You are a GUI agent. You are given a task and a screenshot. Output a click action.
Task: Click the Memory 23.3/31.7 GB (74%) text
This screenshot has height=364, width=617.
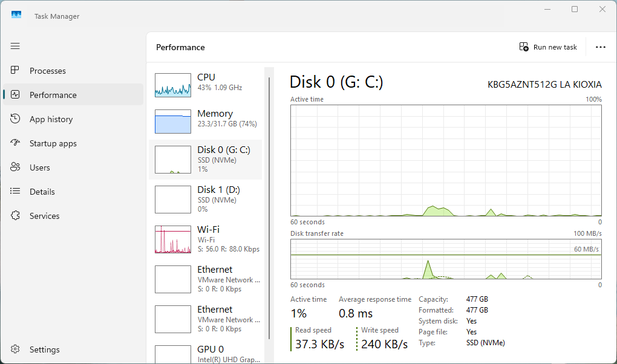click(227, 124)
